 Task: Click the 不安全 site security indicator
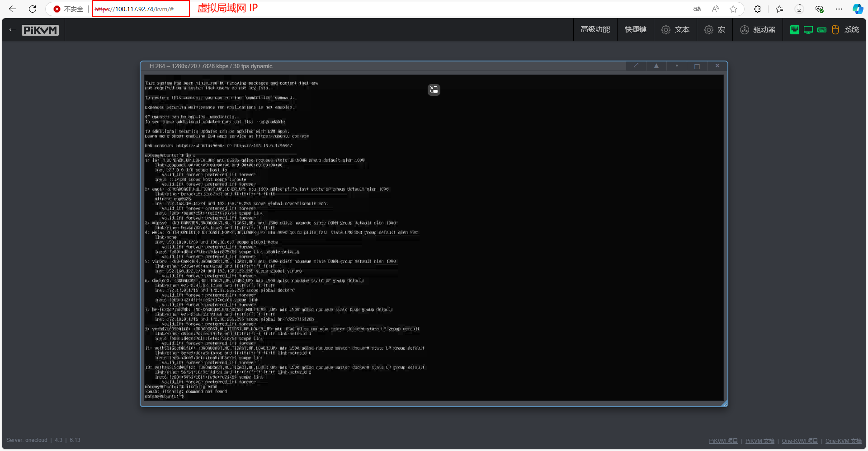[x=69, y=9]
